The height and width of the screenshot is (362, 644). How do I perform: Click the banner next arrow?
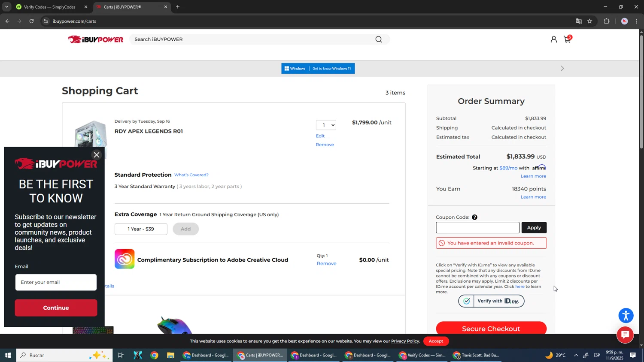click(562, 69)
